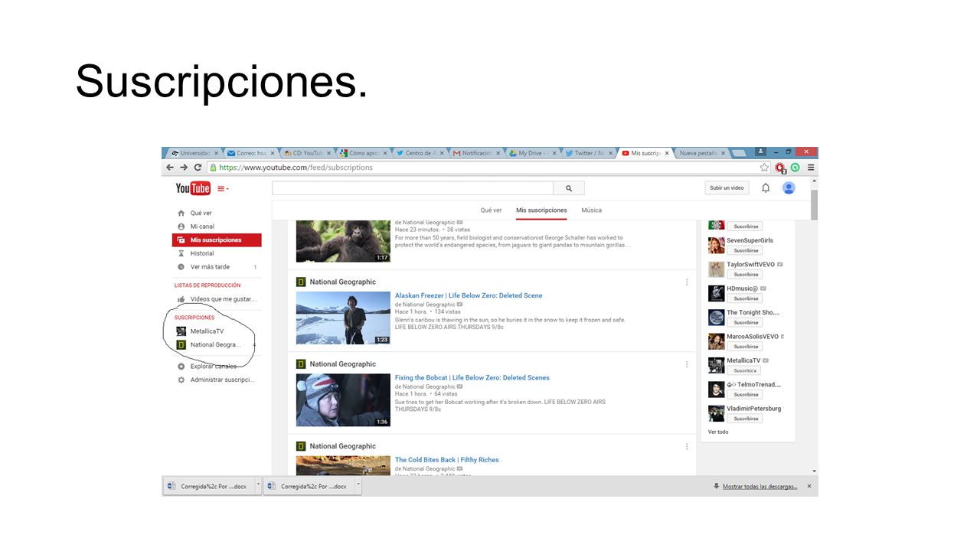Open the YouTube guide hamburger menu

[x=223, y=188]
